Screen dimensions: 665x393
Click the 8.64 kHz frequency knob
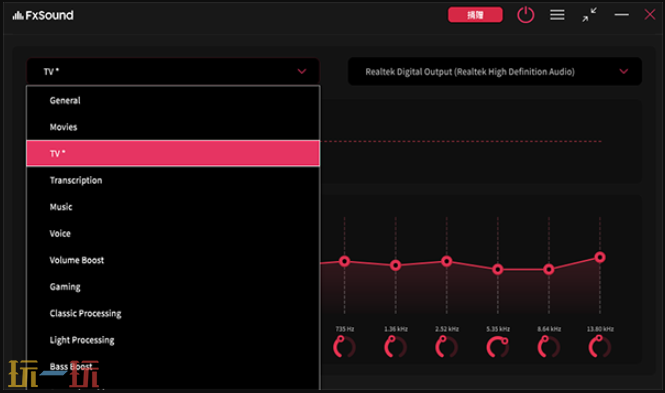(x=549, y=346)
